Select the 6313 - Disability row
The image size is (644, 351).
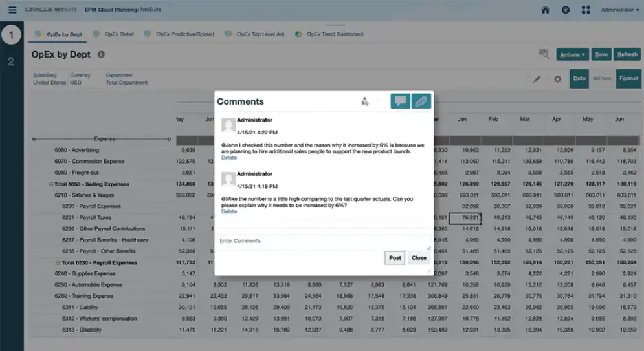[82, 330]
